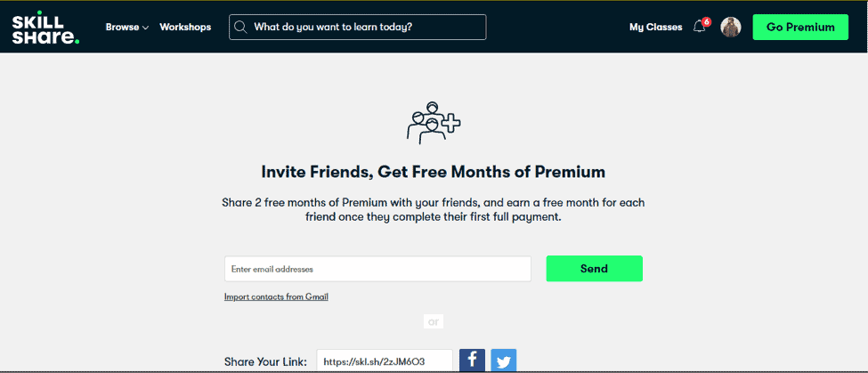
Task: Focus the 'What do you want to learn today?' search box
Action: pyautogui.click(x=358, y=27)
